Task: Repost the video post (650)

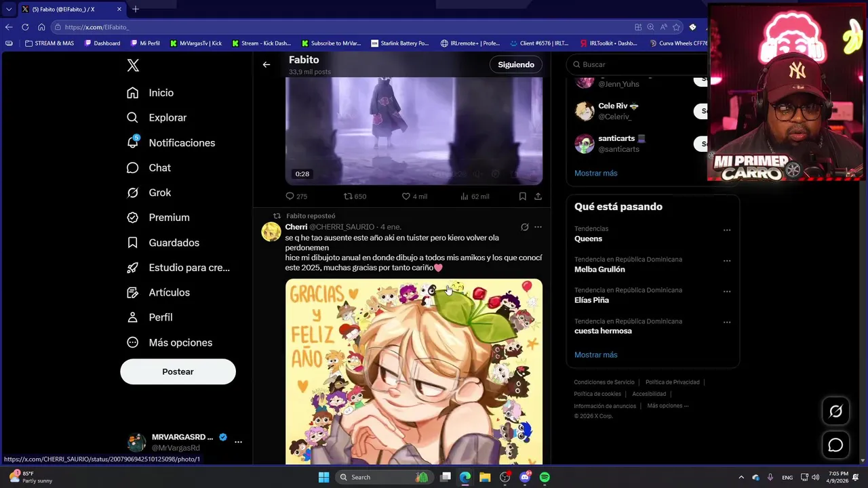Action: pyautogui.click(x=355, y=197)
